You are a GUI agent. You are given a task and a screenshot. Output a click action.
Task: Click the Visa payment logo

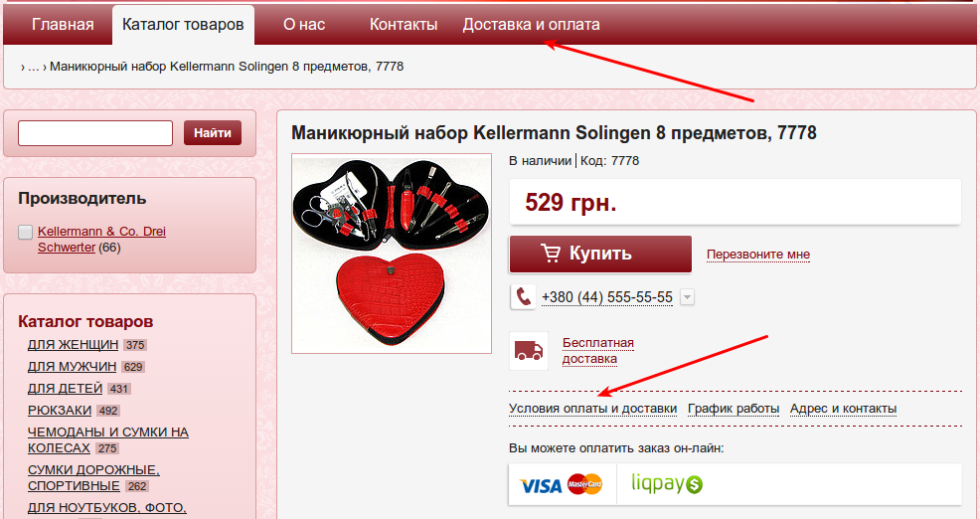coord(541,485)
